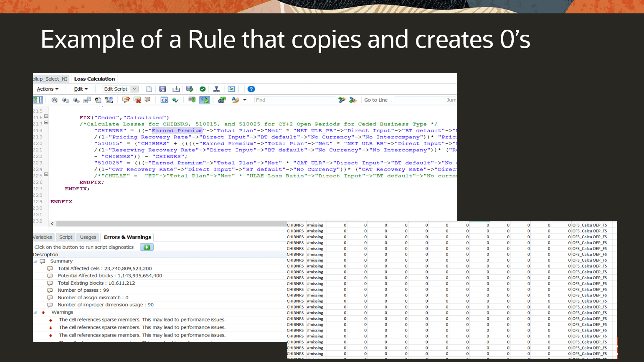Open Help with the question mark icon

[250, 89]
